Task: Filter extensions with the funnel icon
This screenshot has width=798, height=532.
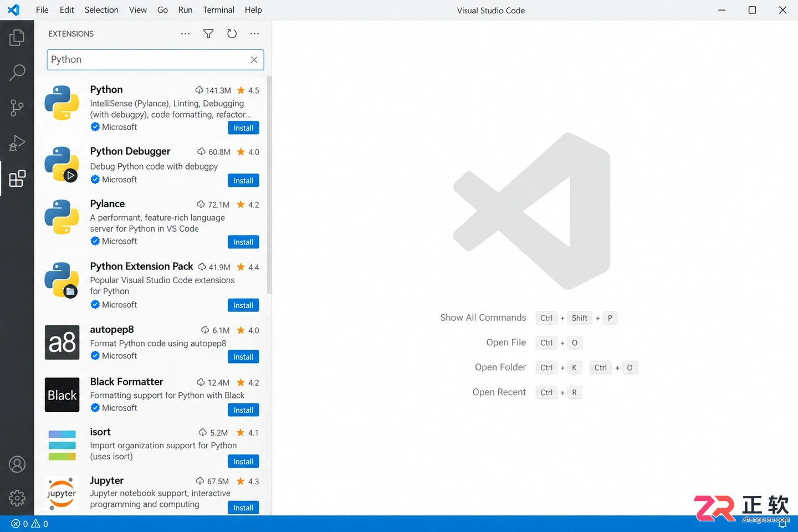Action: coord(208,34)
